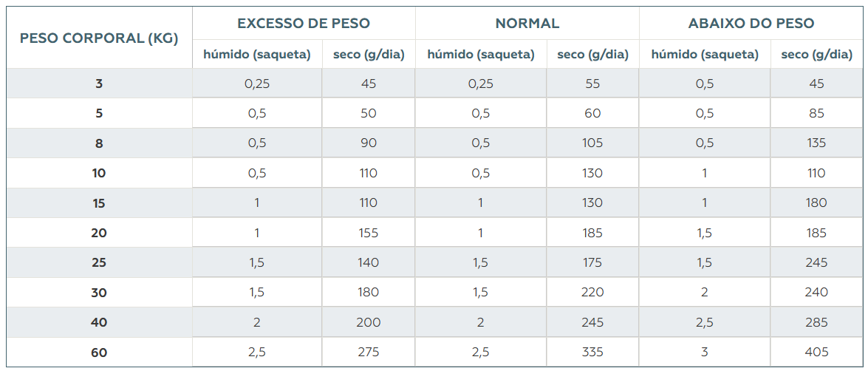Click the 85 value in the 5 kg row

coord(816,114)
